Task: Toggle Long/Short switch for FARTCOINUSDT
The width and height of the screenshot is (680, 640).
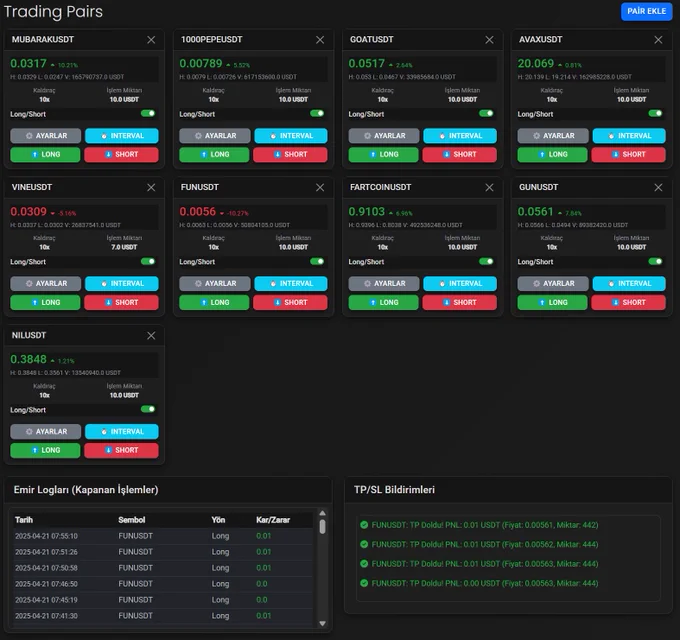Action: click(486, 261)
